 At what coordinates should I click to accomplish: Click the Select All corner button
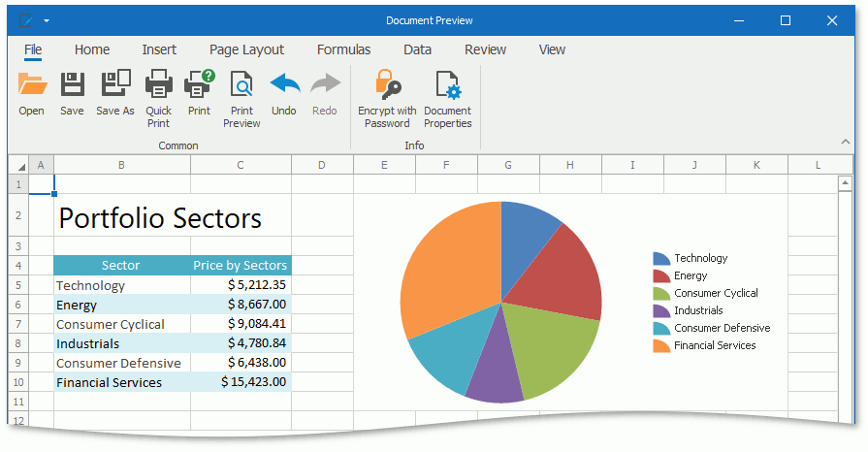tap(18, 165)
